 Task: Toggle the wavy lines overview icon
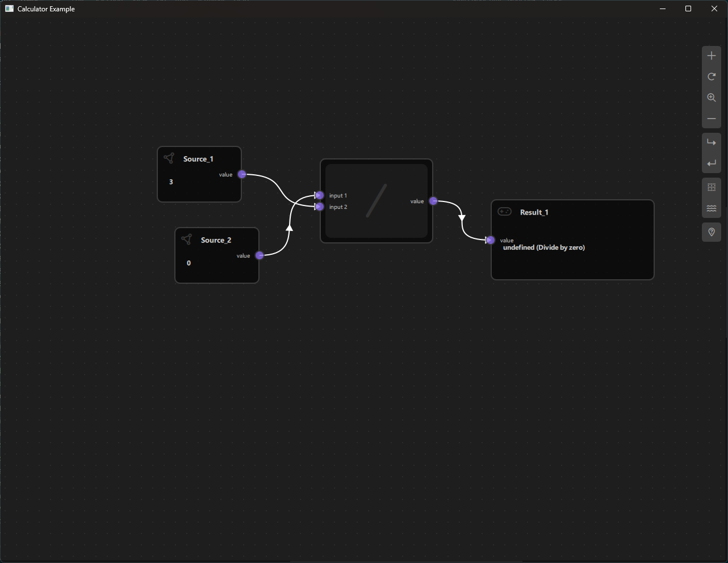711,208
